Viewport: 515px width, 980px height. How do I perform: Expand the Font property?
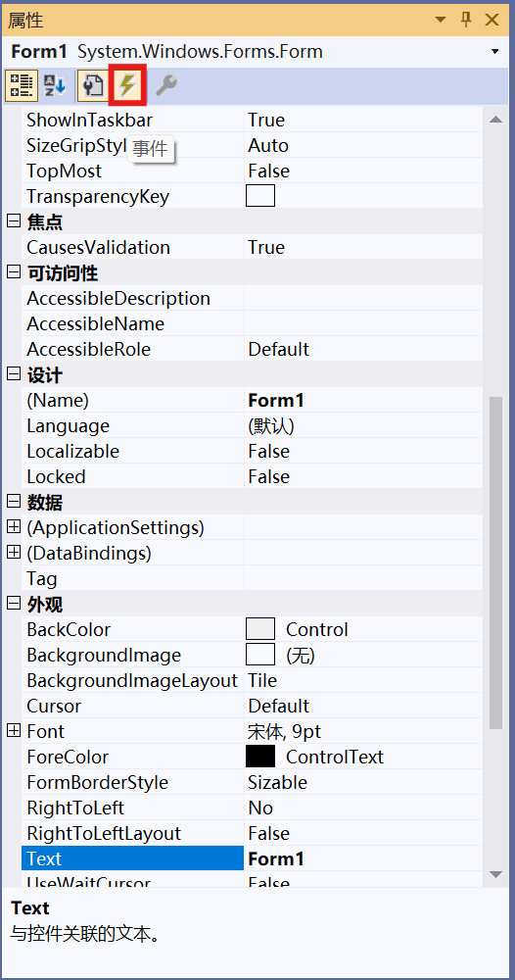click(13, 731)
